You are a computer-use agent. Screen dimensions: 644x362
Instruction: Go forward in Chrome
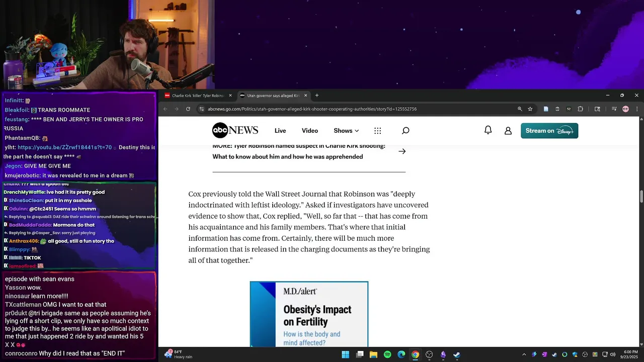click(177, 109)
